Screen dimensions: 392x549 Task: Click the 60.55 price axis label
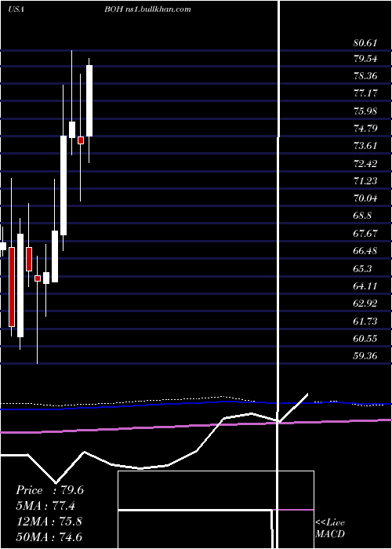[365, 338]
